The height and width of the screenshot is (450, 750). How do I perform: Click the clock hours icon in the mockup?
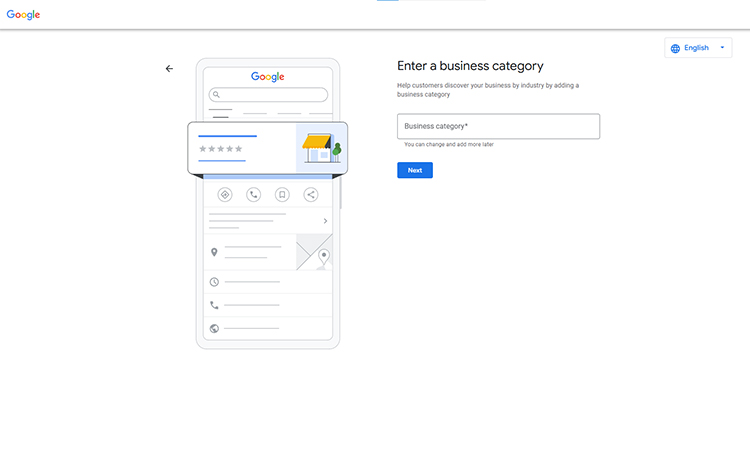point(214,282)
